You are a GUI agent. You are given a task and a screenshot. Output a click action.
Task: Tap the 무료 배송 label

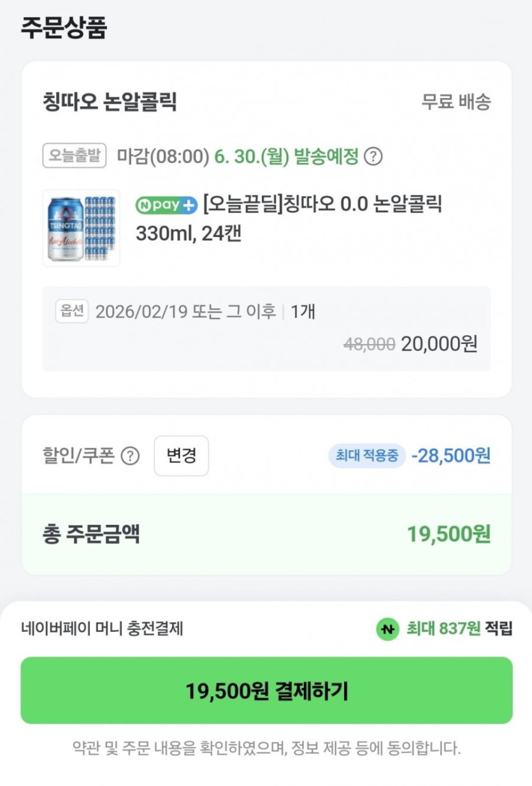[456, 101]
